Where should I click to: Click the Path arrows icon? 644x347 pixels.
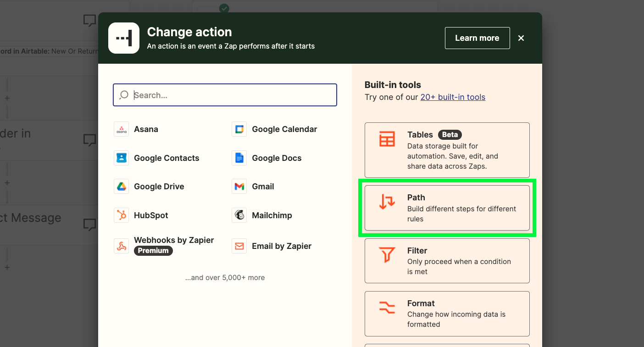(x=387, y=202)
